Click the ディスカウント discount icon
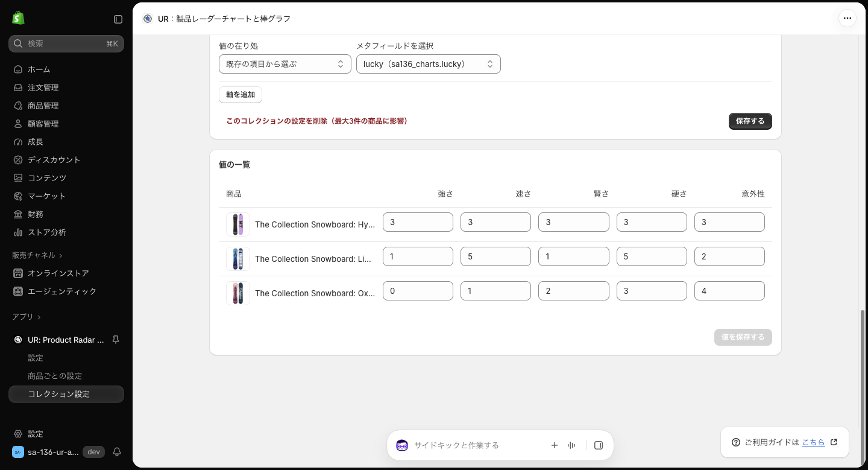 coord(18,160)
